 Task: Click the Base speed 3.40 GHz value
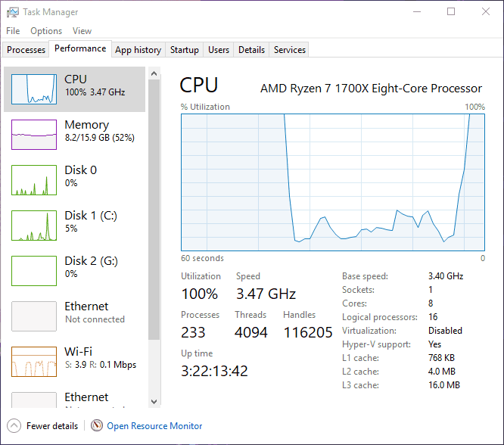[446, 276]
